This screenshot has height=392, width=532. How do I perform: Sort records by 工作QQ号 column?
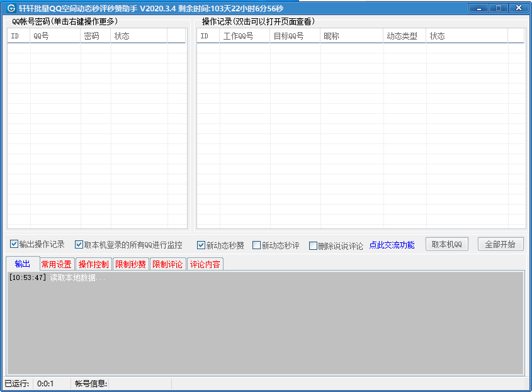(x=244, y=36)
